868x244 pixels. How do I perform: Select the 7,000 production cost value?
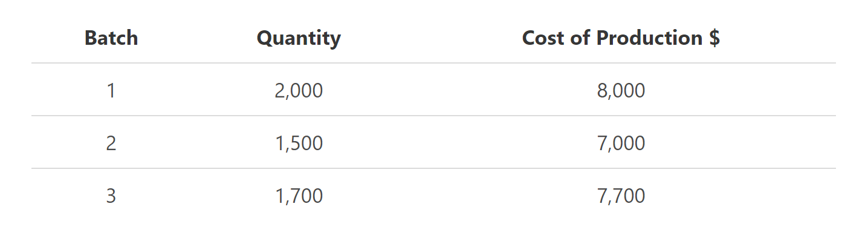click(x=621, y=143)
